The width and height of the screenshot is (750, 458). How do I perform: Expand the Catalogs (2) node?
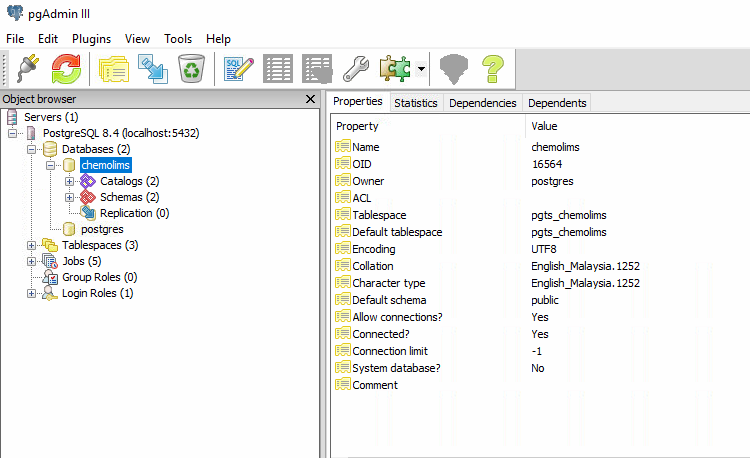pos(69,181)
